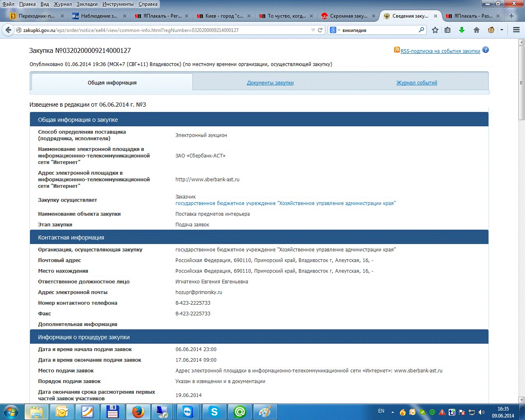The height and width of the screenshot is (420, 525).
Task: Open the Закладки menu
Action: coord(87,4)
